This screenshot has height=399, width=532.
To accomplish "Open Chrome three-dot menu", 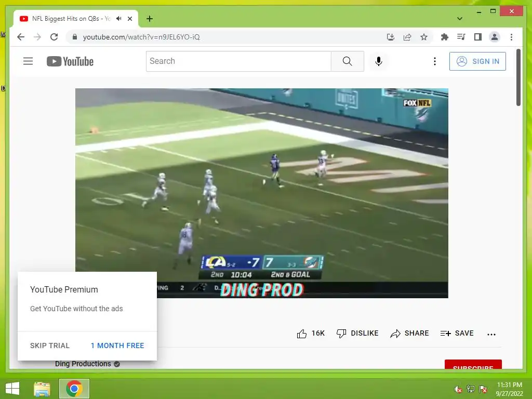I will [x=511, y=37].
